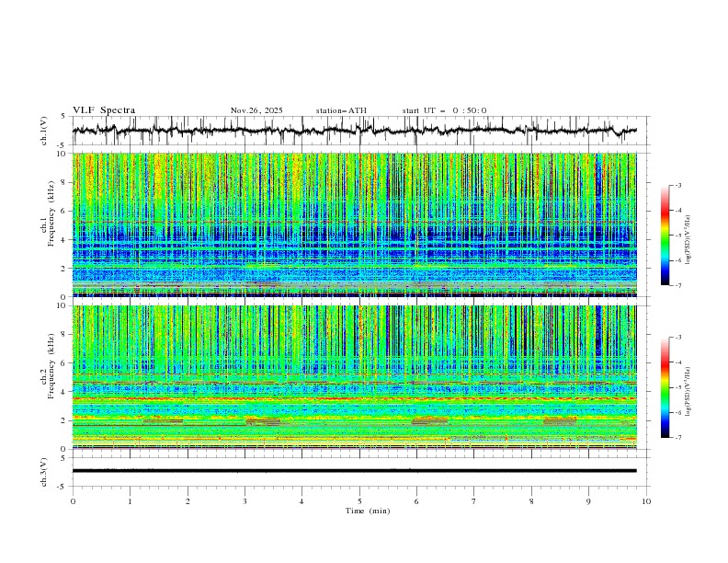Click the "2" minute label on Time axis
Viewport: 728px width, 563px height.
tap(188, 501)
